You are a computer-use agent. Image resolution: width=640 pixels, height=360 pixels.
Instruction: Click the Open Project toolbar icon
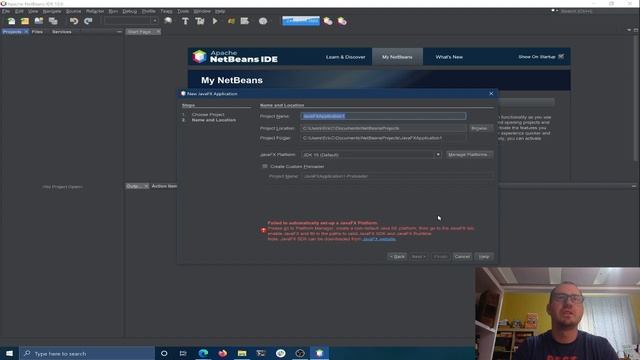click(39, 21)
